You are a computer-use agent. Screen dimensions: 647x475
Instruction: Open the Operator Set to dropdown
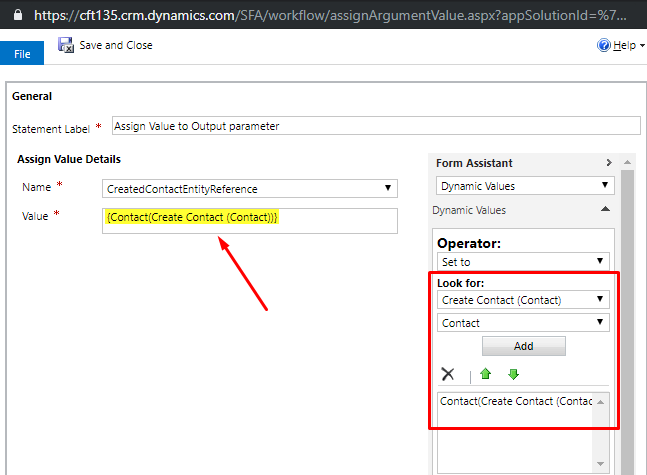[523, 262]
